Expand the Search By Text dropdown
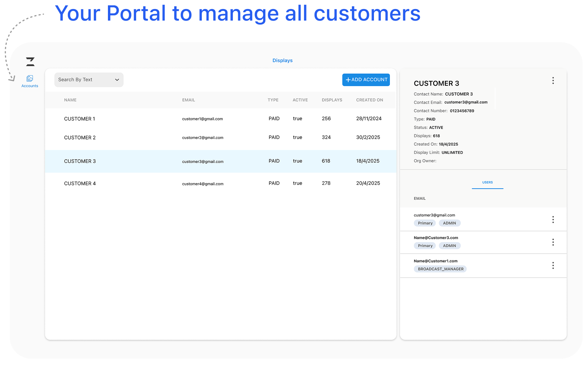 tap(88, 80)
